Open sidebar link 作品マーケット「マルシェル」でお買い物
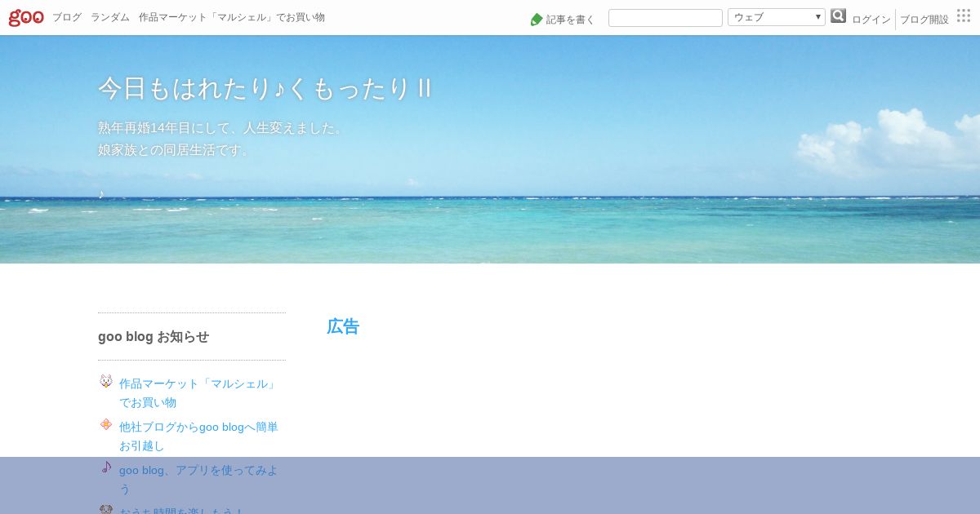Screen dimensions: 980x514 pos(198,392)
